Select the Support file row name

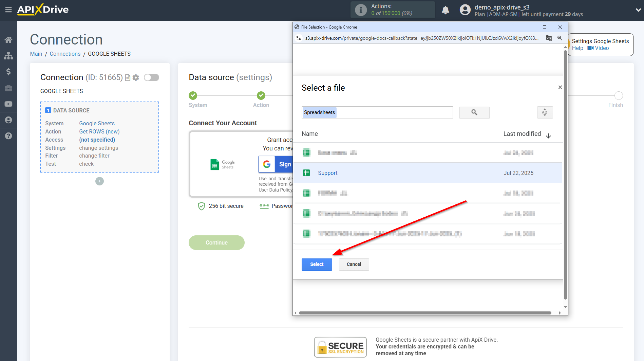tap(328, 173)
